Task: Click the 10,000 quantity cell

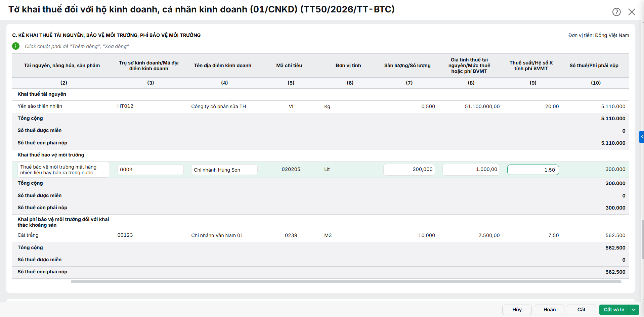Action: 427,235
